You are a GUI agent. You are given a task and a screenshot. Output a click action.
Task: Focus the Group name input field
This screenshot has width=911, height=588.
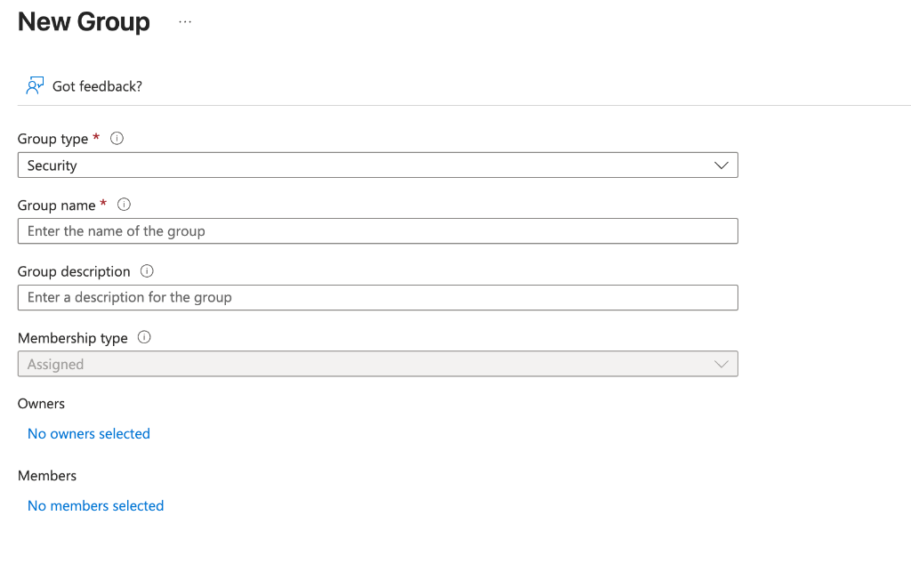pos(378,230)
